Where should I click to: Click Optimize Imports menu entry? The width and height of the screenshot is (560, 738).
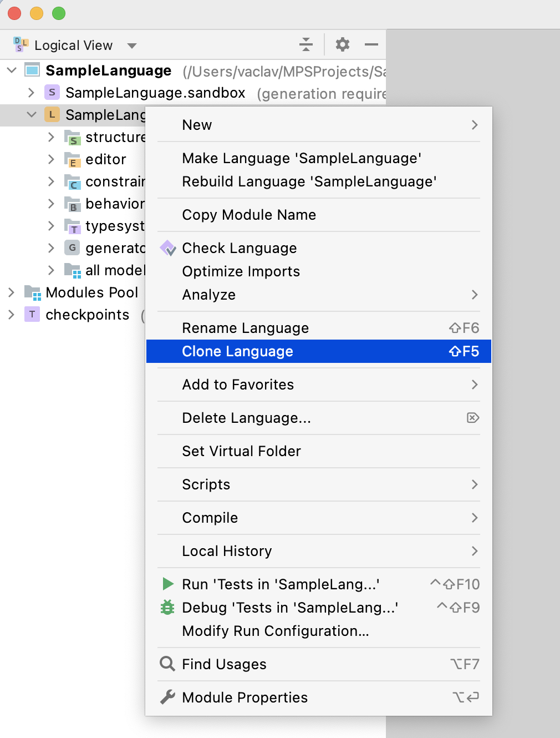(241, 271)
